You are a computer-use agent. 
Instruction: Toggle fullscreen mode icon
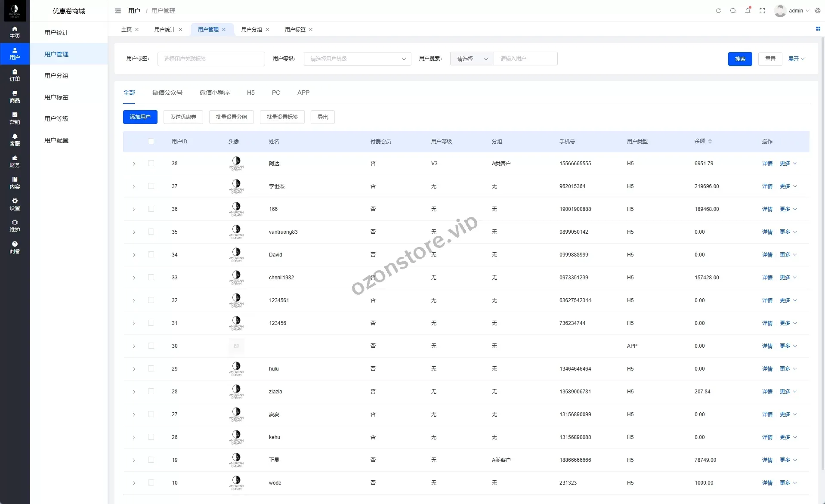coord(762,11)
